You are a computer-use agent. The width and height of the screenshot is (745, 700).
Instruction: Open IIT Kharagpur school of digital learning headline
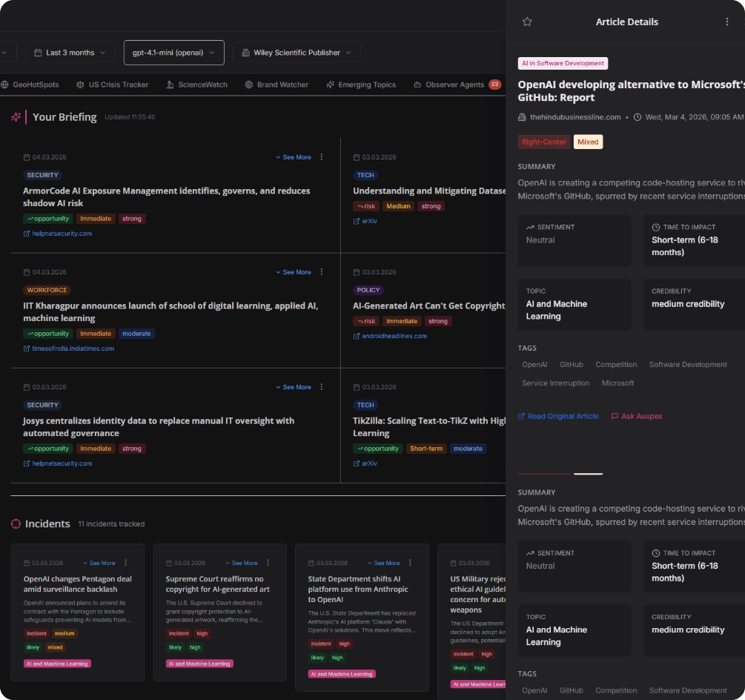[x=170, y=312]
